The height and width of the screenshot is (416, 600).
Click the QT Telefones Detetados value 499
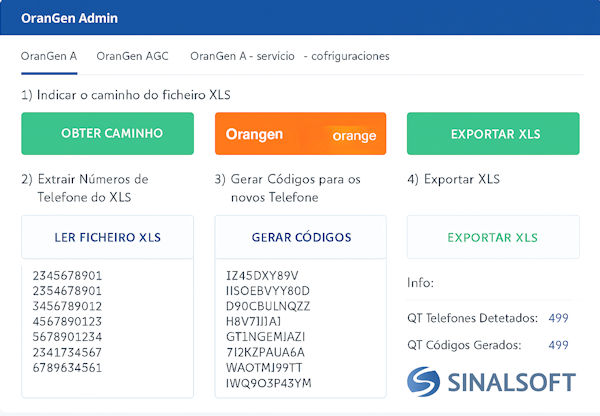[558, 318]
